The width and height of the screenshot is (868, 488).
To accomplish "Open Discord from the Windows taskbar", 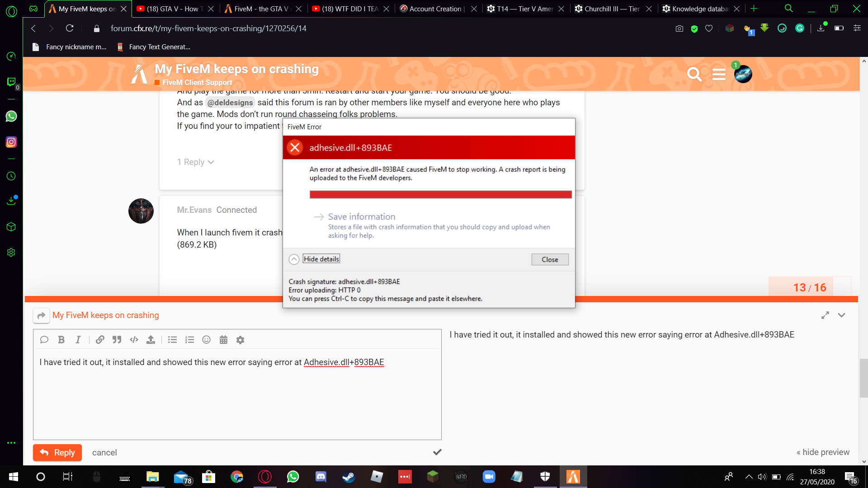I will tap(321, 477).
